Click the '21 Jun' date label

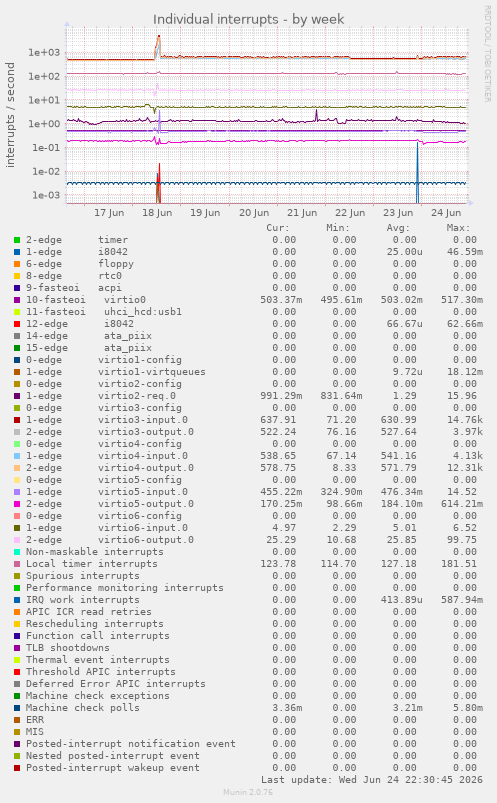point(302,213)
